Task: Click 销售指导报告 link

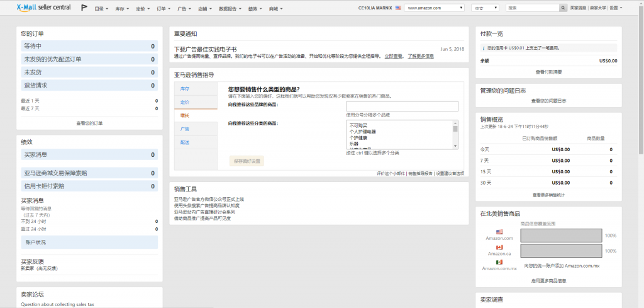Action: (x=420, y=174)
